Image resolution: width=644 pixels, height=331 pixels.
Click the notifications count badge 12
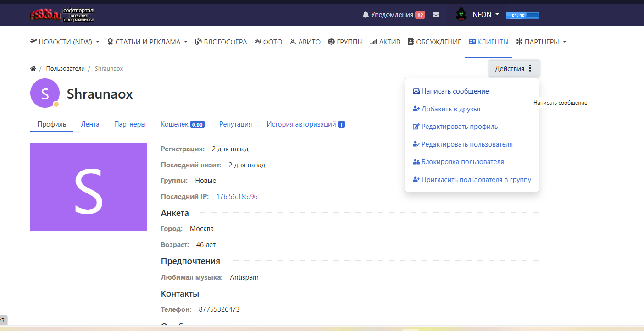point(420,15)
